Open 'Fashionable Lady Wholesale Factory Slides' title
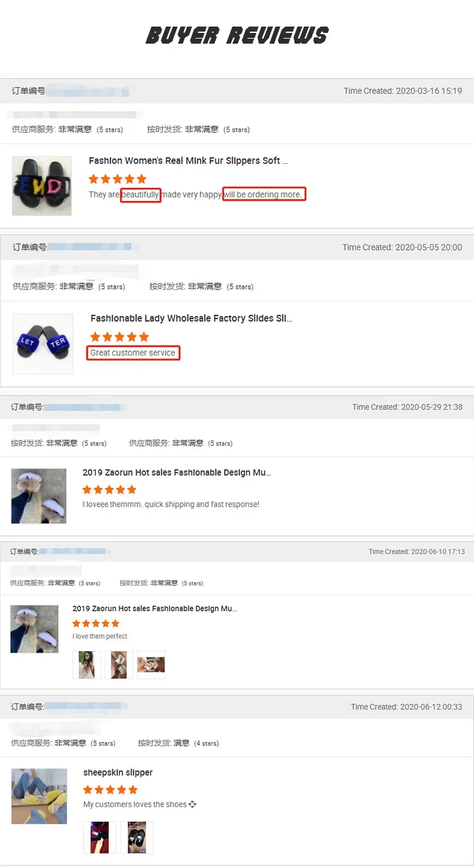The height and width of the screenshot is (868, 474). pos(191,318)
